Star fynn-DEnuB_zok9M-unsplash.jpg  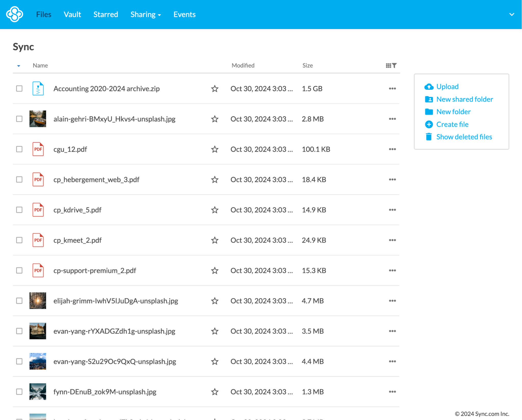pos(215,392)
